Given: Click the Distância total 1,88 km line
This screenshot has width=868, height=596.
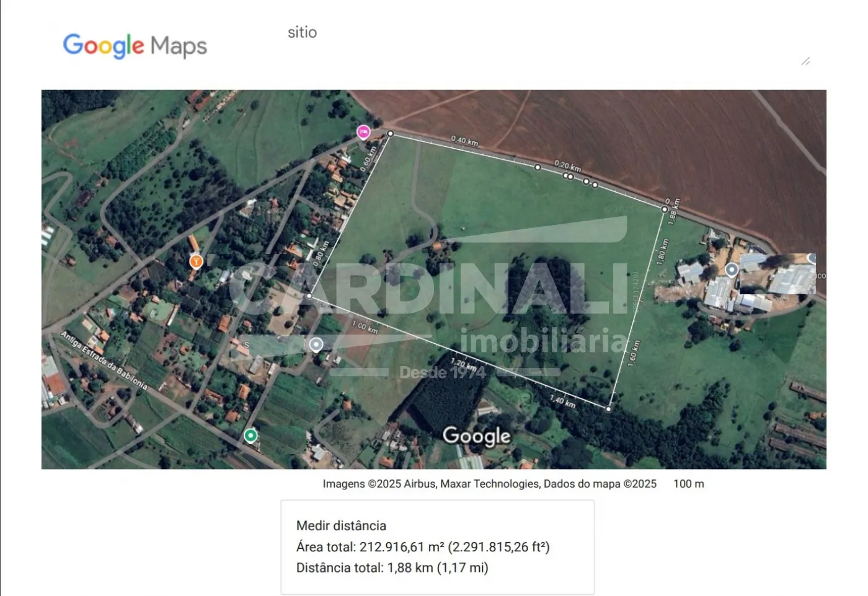Looking at the screenshot, I should click(392, 568).
